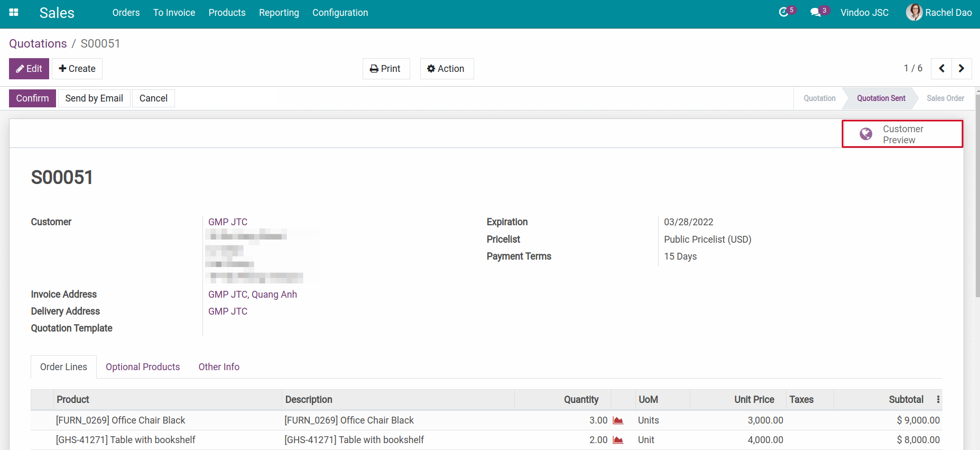
Task: Click the page vertical scrollbar
Action: (977, 196)
